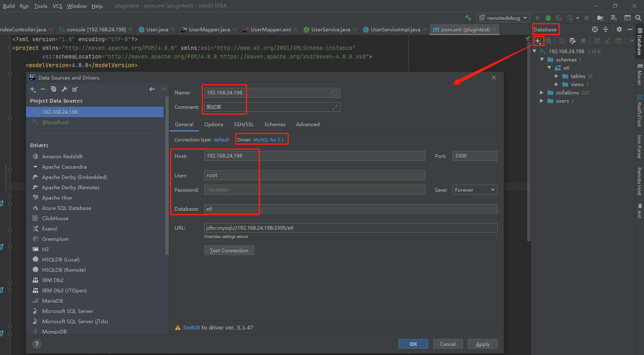Screen dimensions: 644x355
Task: Open the profiler run options dropdown arrow
Action: click(x=578, y=18)
